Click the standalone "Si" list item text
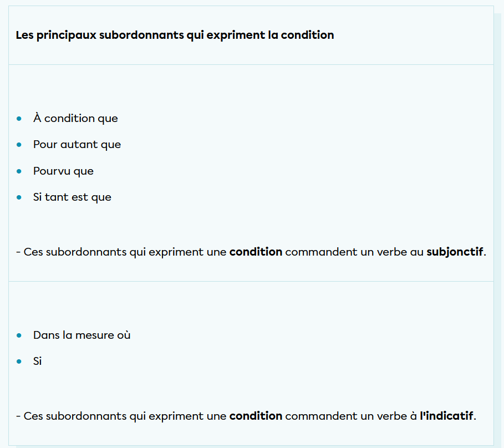 pyautogui.click(x=37, y=361)
